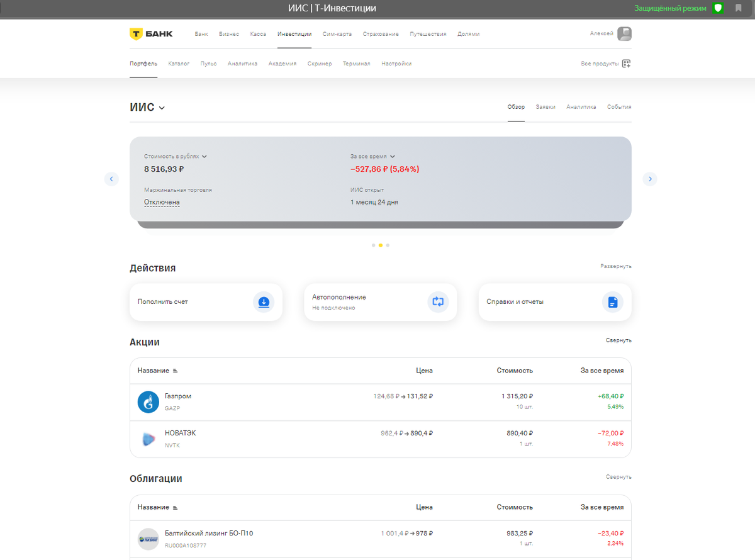Open Alexey's profile avatar
755x560 pixels.
(x=624, y=34)
